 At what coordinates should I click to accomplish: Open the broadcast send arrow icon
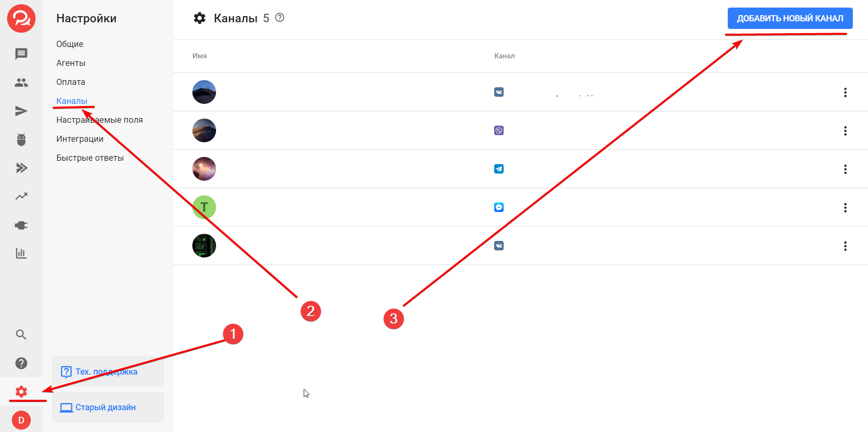(x=21, y=111)
